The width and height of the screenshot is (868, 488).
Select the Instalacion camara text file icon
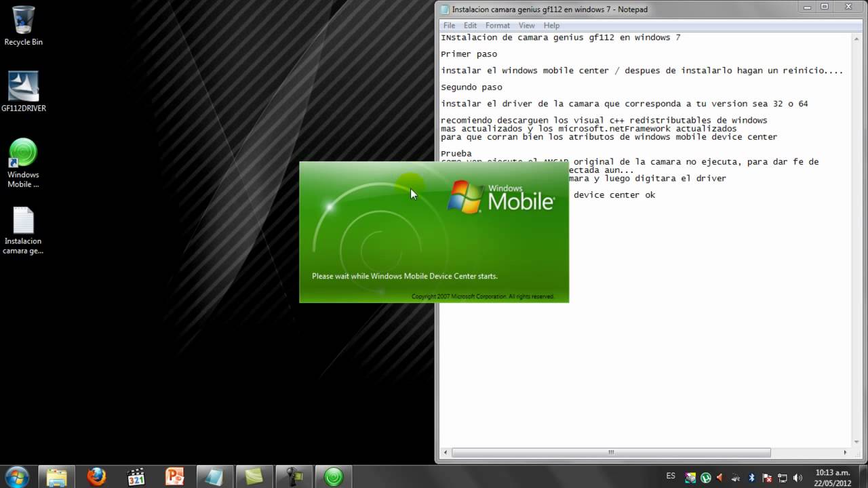(x=23, y=231)
